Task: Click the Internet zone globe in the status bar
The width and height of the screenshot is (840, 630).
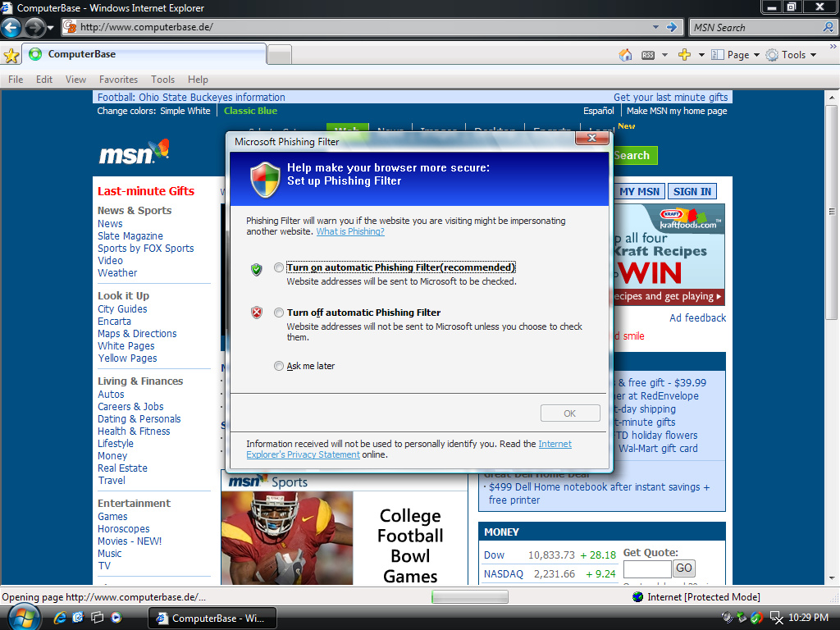Action: (637, 597)
